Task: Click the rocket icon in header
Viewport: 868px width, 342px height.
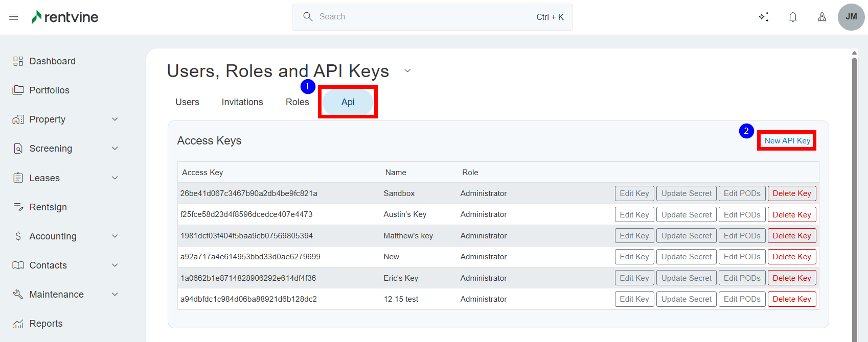Action: tap(822, 17)
